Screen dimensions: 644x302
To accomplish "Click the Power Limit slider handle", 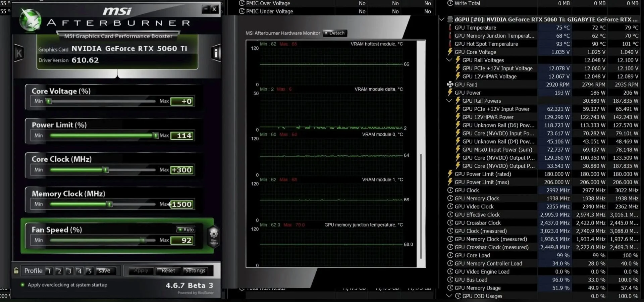I will 156,136.
